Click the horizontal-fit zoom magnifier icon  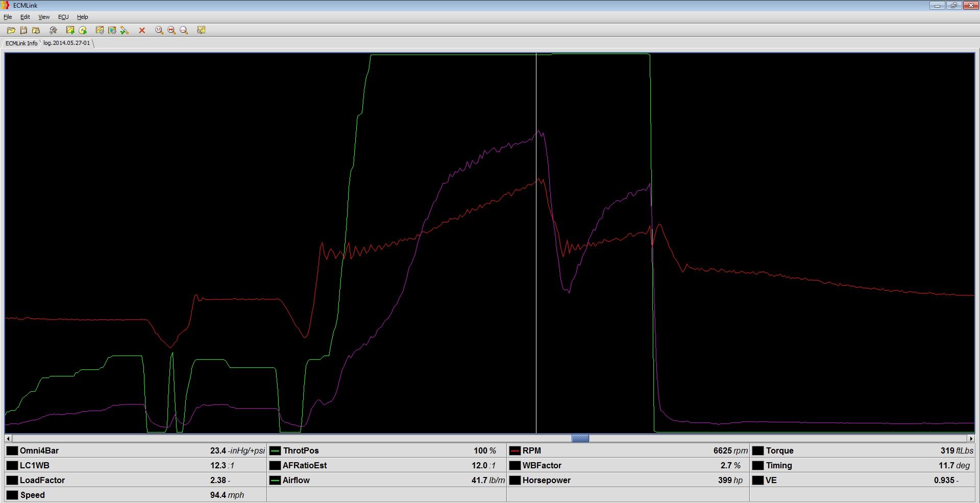[171, 30]
